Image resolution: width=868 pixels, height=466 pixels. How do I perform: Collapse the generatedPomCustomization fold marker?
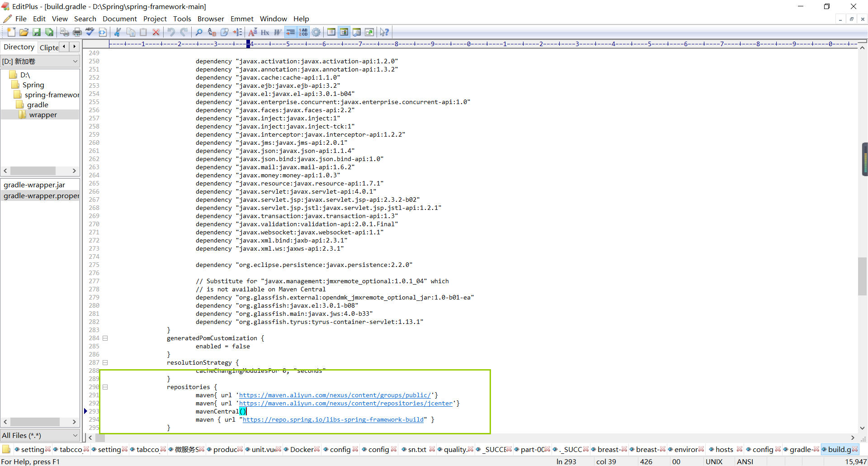tap(105, 338)
